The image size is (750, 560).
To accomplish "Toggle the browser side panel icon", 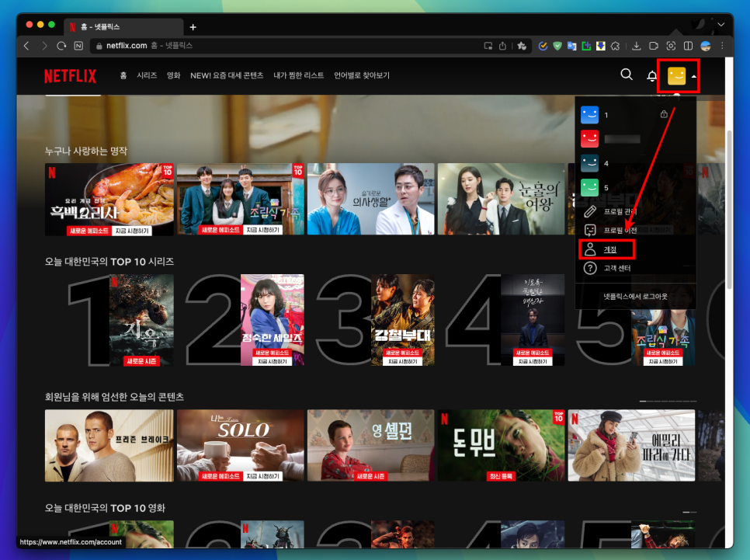I will point(689,46).
